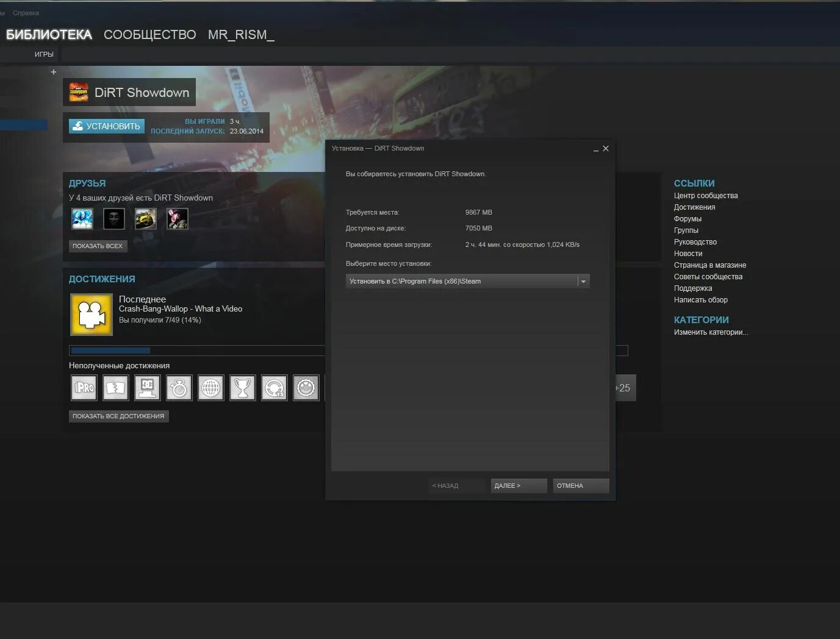Click ПОКАЗАТЬ ВСЕ ДОСТИЖЕНИЯ button
This screenshot has width=840, height=639.
[x=118, y=416]
